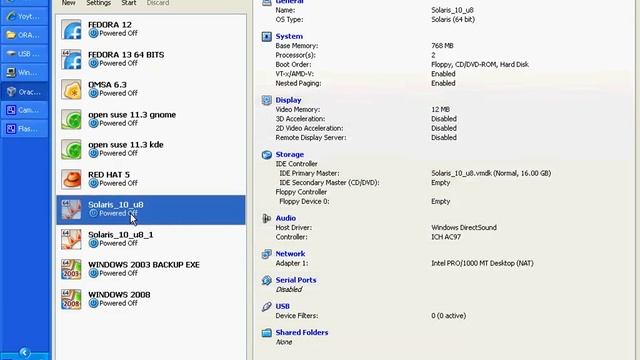Click the WINDOWS 2008 VM icon
Image resolution: width=640 pixels, height=360 pixels.
coord(71,300)
